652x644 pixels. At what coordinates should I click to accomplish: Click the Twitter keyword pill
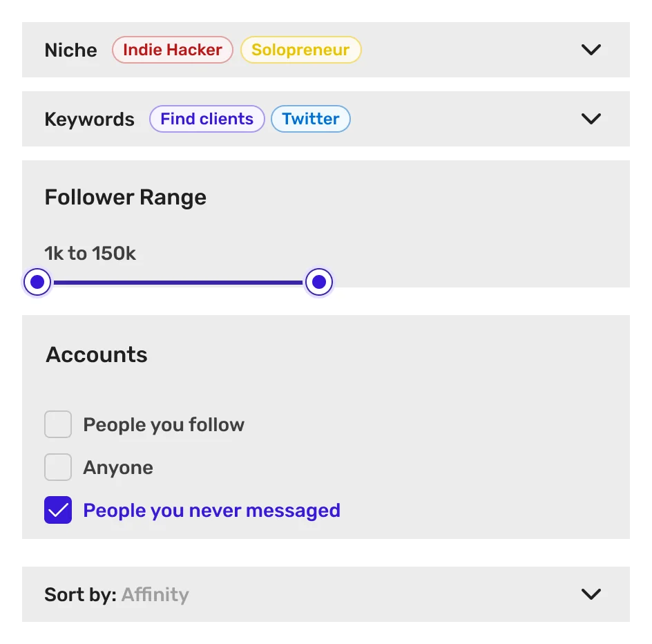point(310,119)
